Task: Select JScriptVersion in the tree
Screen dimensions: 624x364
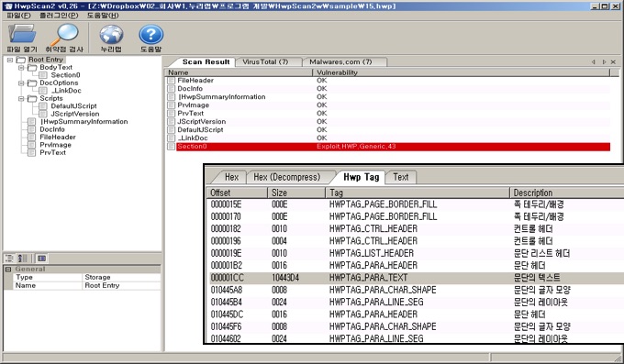Action: click(75, 114)
